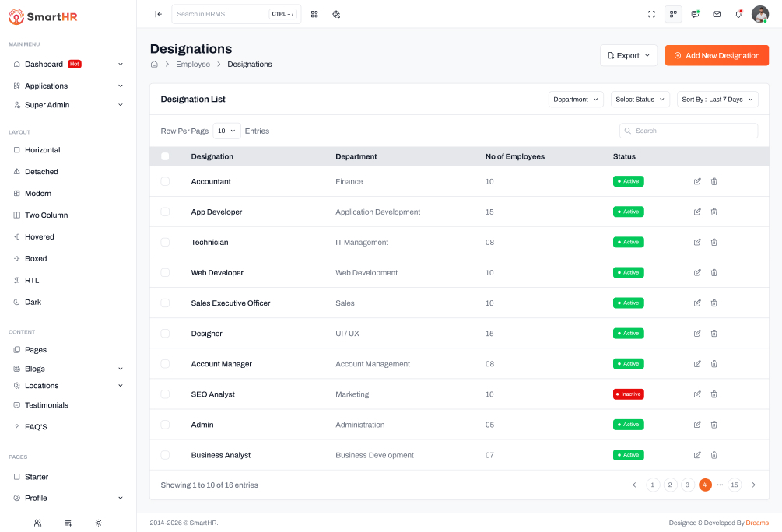Screen dimensions: 782x532
Task: Click trash icon for Business Analyst
Action: tap(714, 455)
